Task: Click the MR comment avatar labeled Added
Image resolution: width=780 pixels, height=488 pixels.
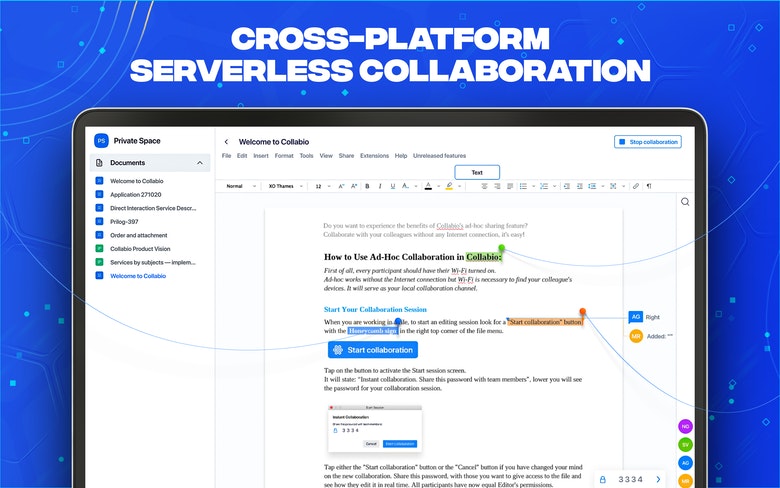Action: click(636, 336)
